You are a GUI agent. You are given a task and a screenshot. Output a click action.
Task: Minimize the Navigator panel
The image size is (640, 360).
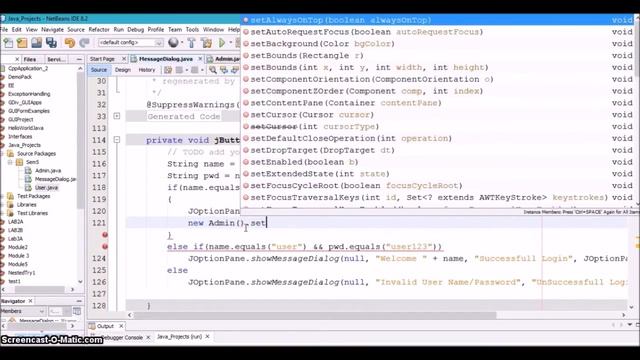click(x=79, y=301)
